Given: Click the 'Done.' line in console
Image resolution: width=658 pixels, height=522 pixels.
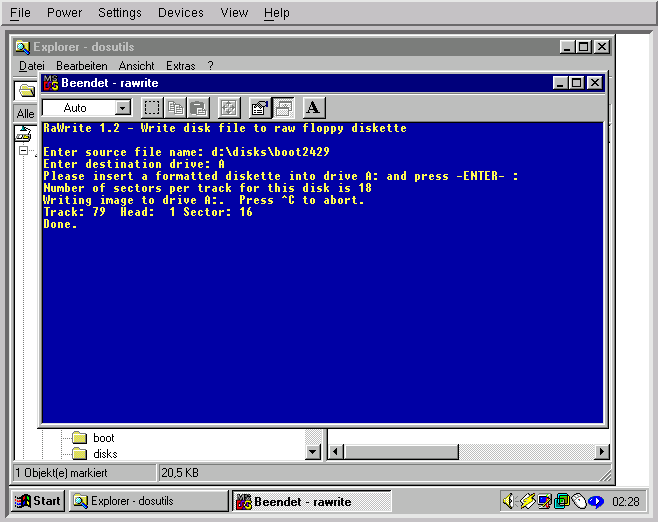Looking at the screenshot, I should [60, 224].
